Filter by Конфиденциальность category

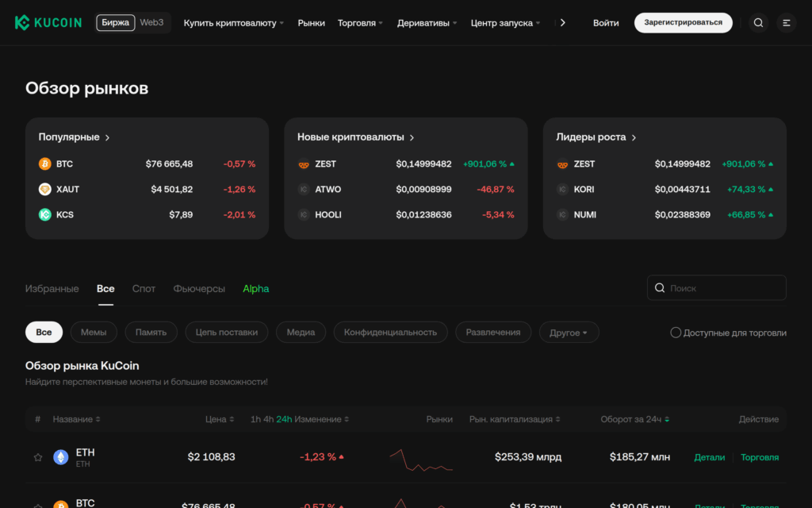(x=390, y=333)
